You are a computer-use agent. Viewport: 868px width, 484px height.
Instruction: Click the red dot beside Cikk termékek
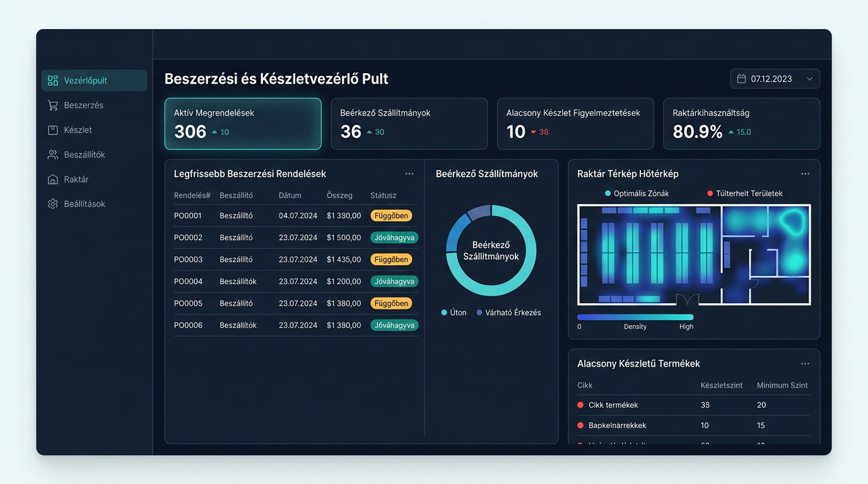click(x=580, y=405)
